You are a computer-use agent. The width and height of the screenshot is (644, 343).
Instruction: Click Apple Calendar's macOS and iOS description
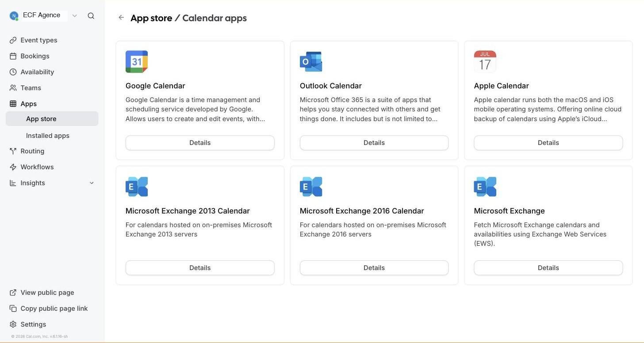pyautogui.click(x=548, y=109)
